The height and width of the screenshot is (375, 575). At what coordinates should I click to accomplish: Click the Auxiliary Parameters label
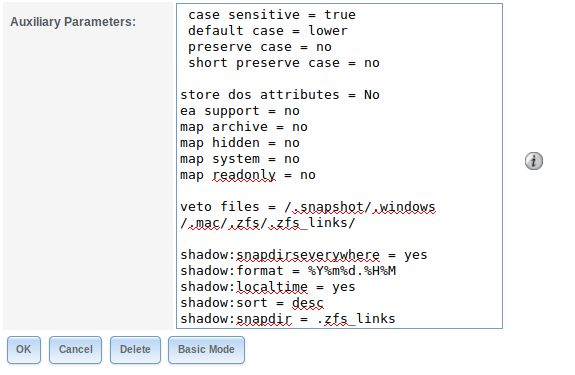coord(73,22)
